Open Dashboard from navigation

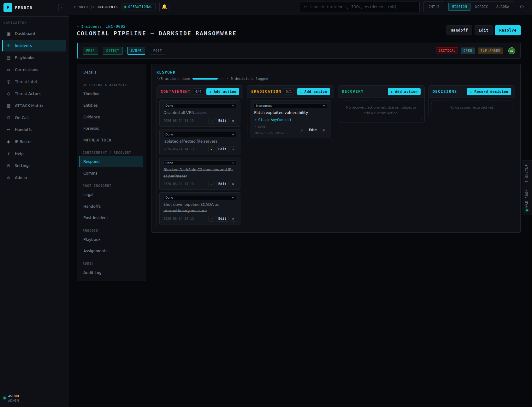34,33
